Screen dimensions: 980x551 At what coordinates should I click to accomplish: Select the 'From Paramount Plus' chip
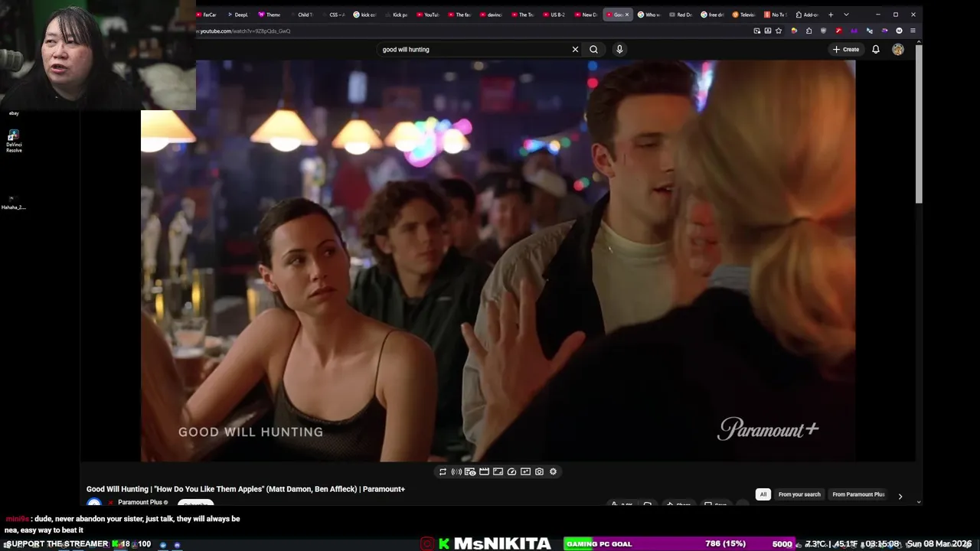tap(858, 494)
